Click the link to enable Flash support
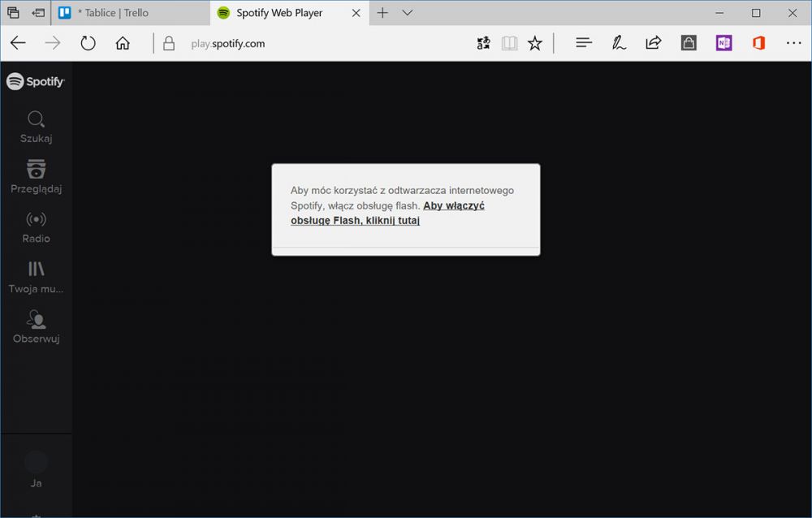Image resolution: width=812 pixels, height=518 pixels. tap(387, 213)
